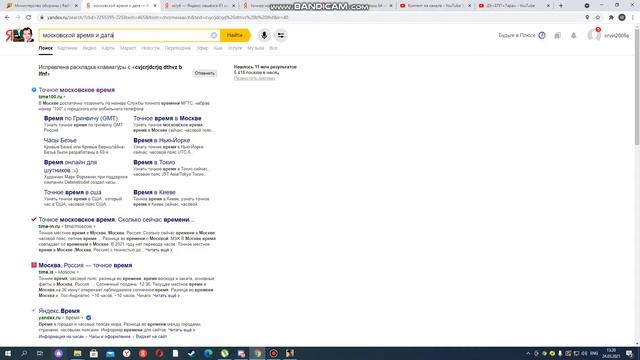Switch to the last YouTube tab
Viewport: 640px width, 360px height.
tap(513, 6)
